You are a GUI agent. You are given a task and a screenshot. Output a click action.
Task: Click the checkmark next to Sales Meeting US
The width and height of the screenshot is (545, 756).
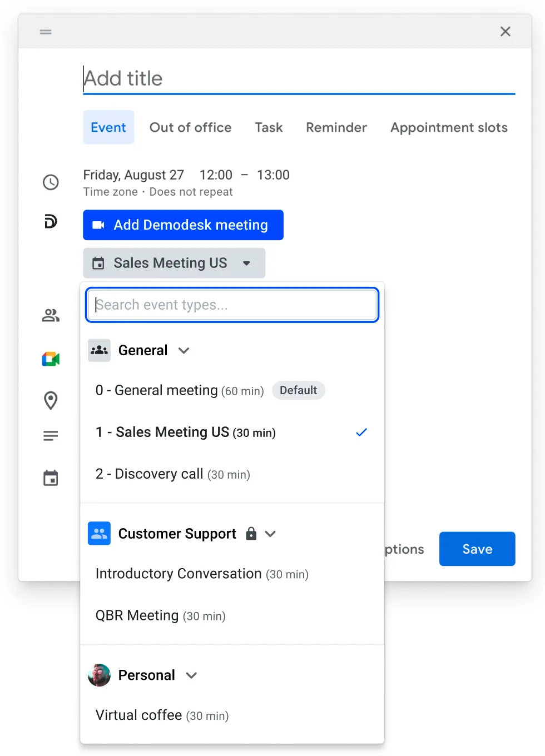[x=361, y=432]
